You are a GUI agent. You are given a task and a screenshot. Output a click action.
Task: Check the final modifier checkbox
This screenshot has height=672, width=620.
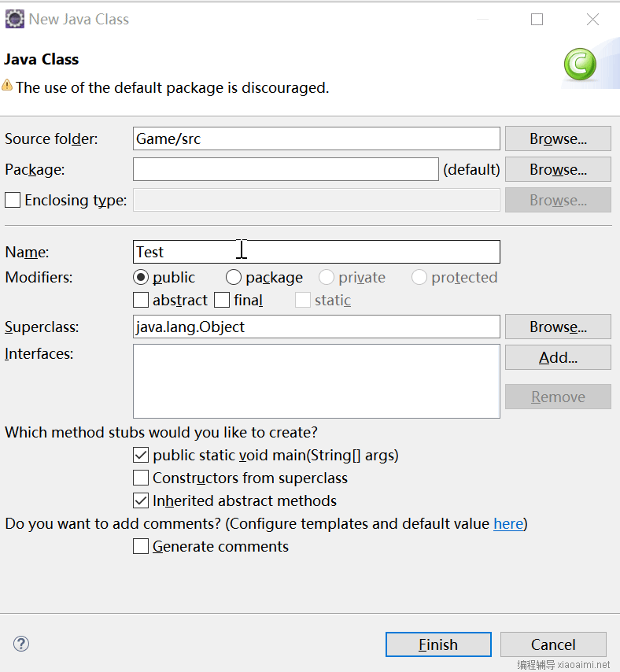[x=222, y=300]
